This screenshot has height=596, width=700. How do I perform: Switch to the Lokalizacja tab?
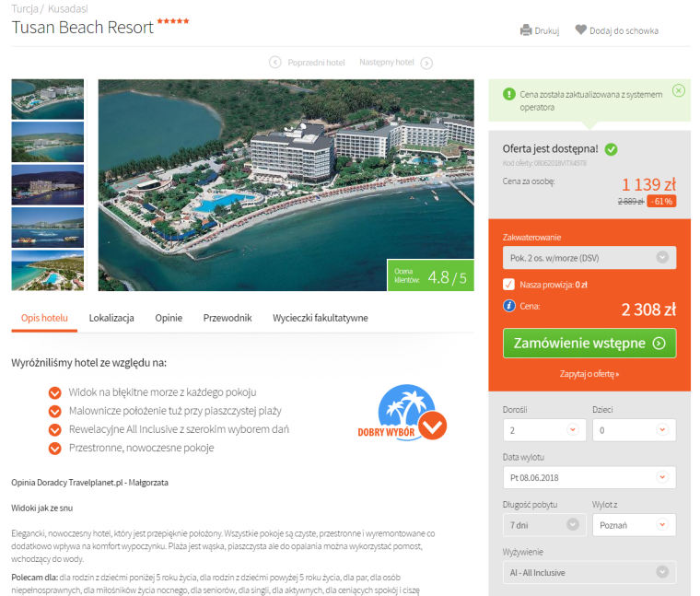coord(111,318)
